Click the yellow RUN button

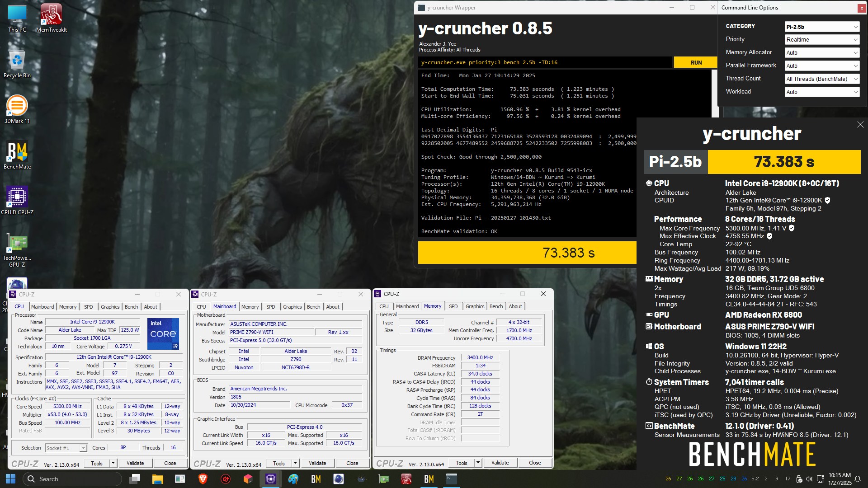tap(696, 62)
